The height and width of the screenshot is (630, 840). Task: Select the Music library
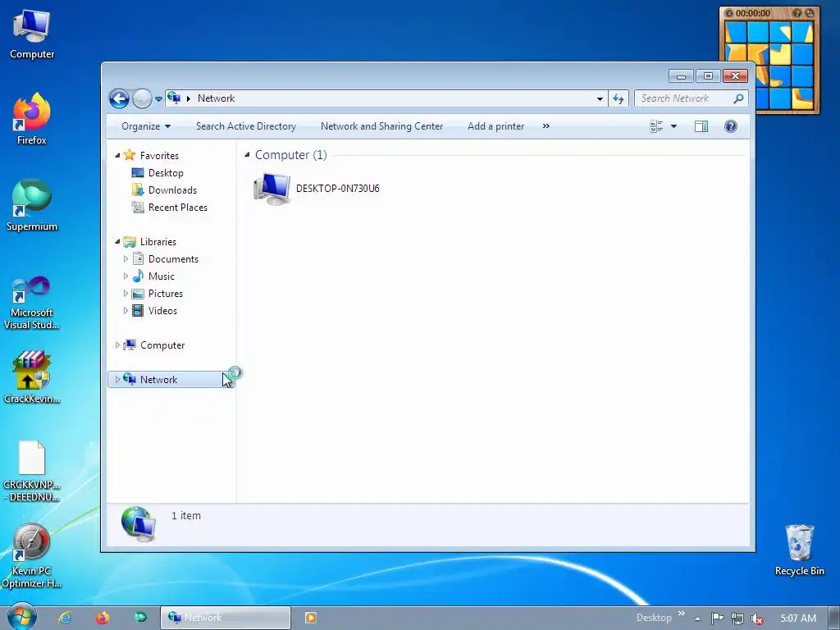pyautogui.click(x=162, y=276)
